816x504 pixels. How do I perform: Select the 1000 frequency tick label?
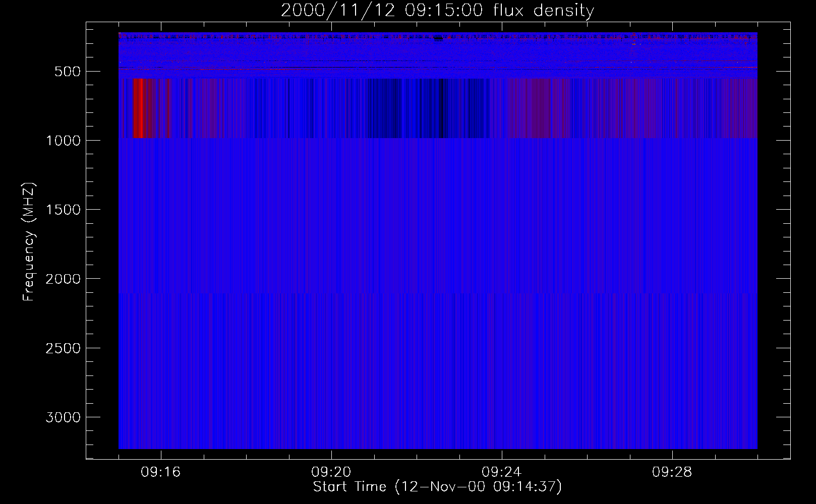pyautogui.click(x=63, y=141)
